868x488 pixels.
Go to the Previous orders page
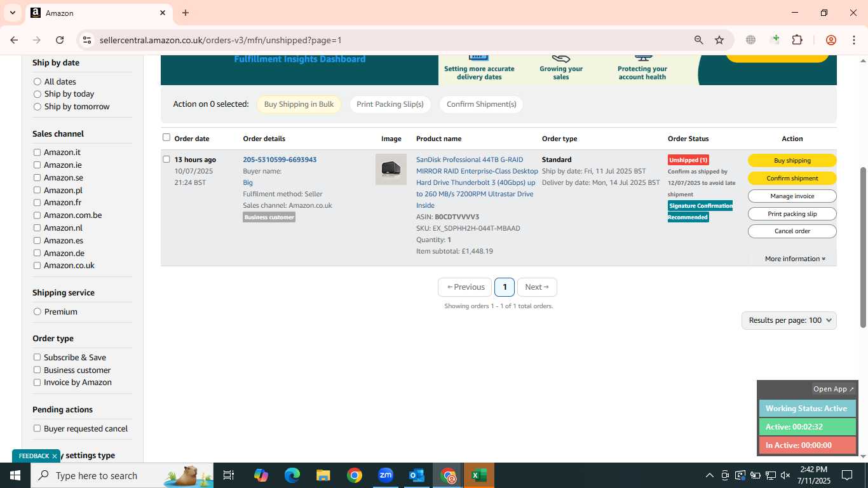(465, 287)
